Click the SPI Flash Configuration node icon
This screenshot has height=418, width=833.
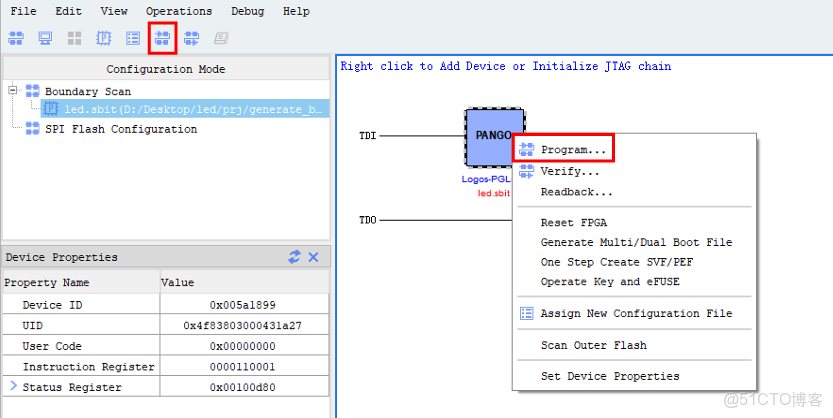click(x=32, y=128)
